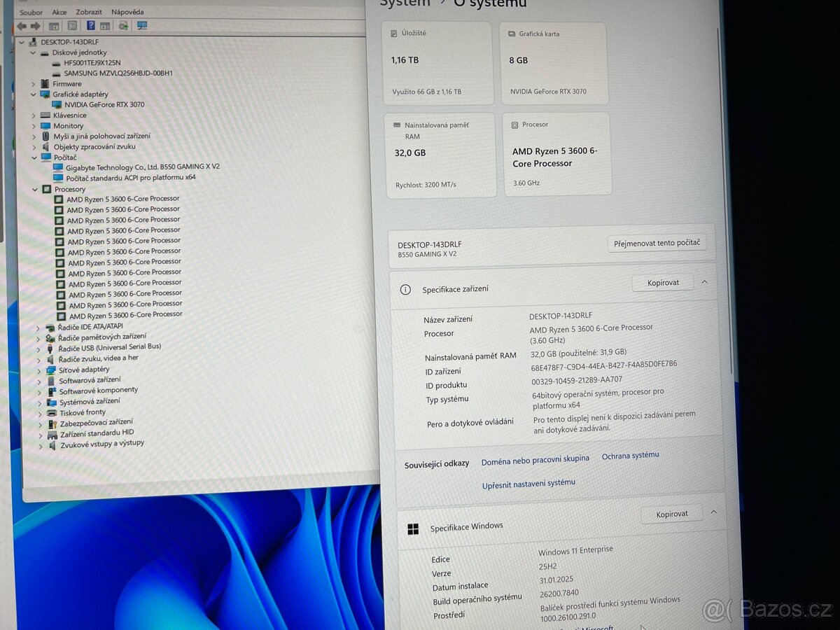Image resolution: width=840 pixels, height=630 pixels.
Task: Click the forward arrow in Device Manager toolbar
Action: pos(35,26)
